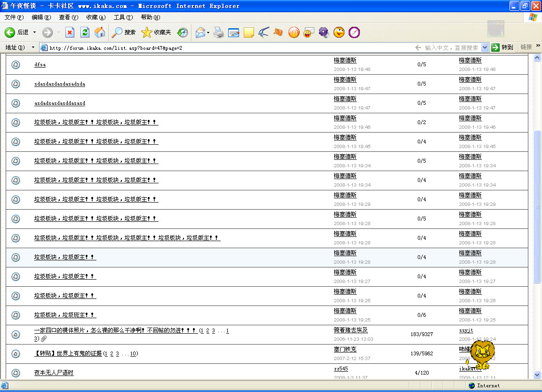The height and width of the screenshot is (392, 542).
Task: Open last poster ssyjt profile
Action: (x=466, y=330)
